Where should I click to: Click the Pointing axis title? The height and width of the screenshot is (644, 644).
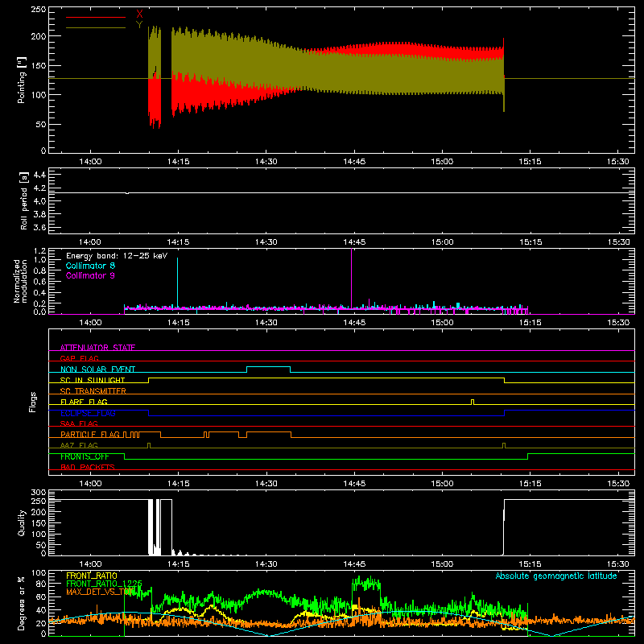click(22, 80)
